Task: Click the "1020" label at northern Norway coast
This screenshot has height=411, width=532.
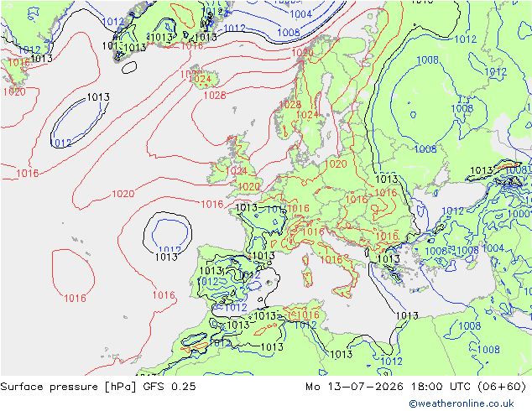Action: pos(302,53)
